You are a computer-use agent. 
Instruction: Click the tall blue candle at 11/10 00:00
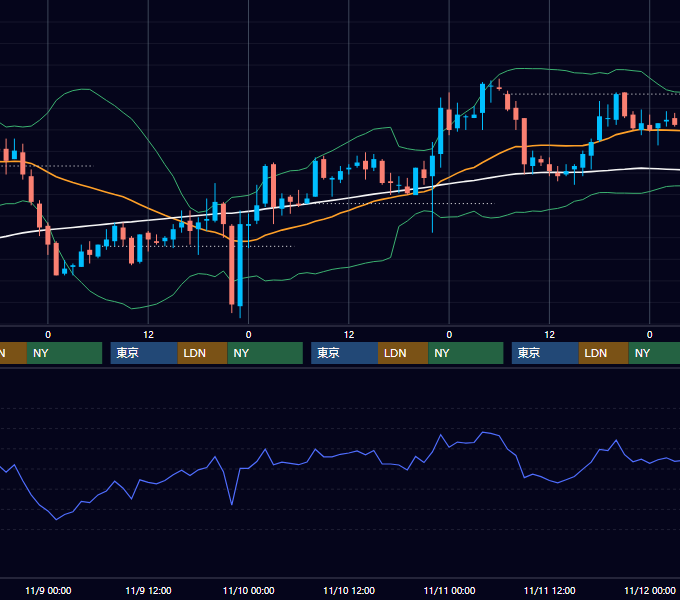(240, 264)
